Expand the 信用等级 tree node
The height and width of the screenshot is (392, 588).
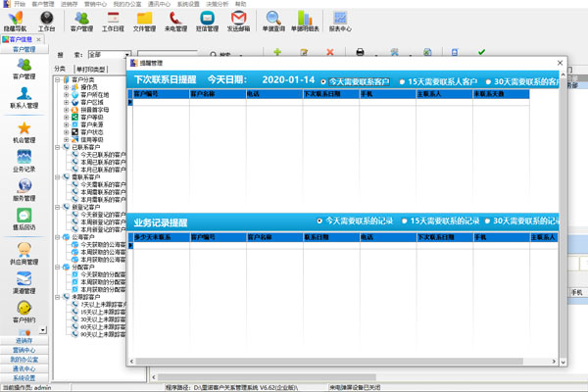pos(67,139)
